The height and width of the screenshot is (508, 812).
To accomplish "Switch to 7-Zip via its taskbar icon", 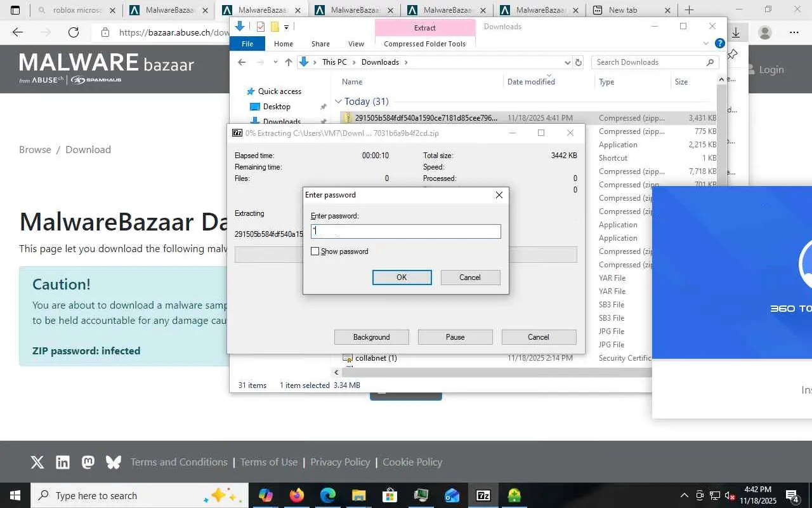I will 483,495.
